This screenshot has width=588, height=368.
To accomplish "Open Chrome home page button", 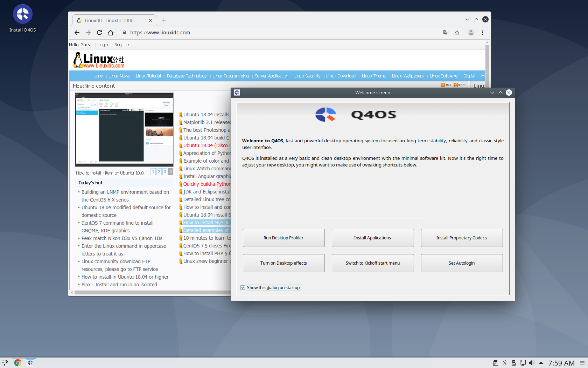I will click(x=111, y=33).
